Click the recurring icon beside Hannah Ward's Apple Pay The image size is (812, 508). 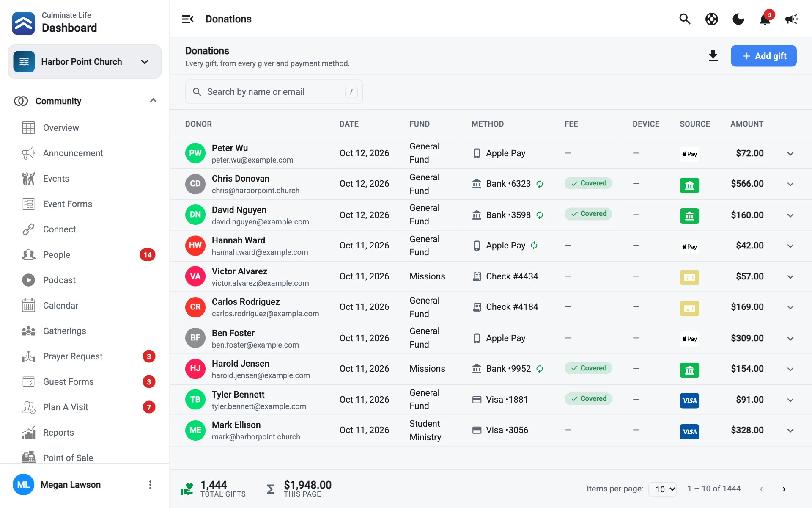click(x=534, y=246)
